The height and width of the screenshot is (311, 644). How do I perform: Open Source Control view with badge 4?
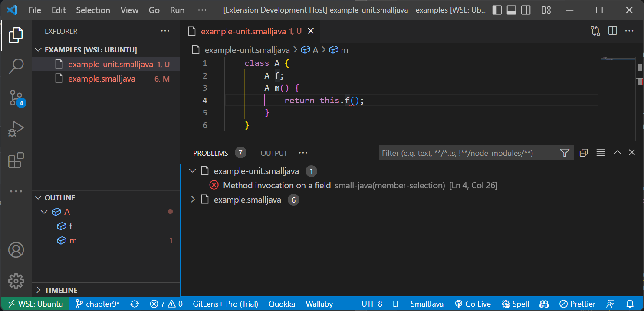[x=16, y=98]
